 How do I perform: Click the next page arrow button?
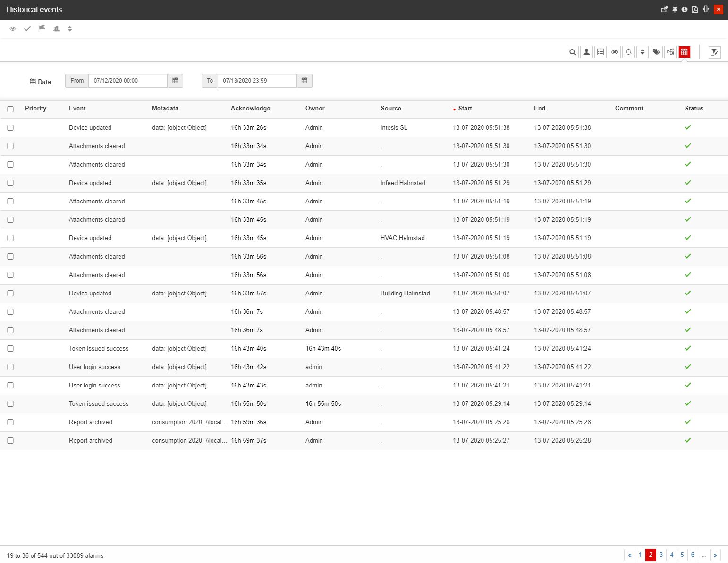click(715, 555)
